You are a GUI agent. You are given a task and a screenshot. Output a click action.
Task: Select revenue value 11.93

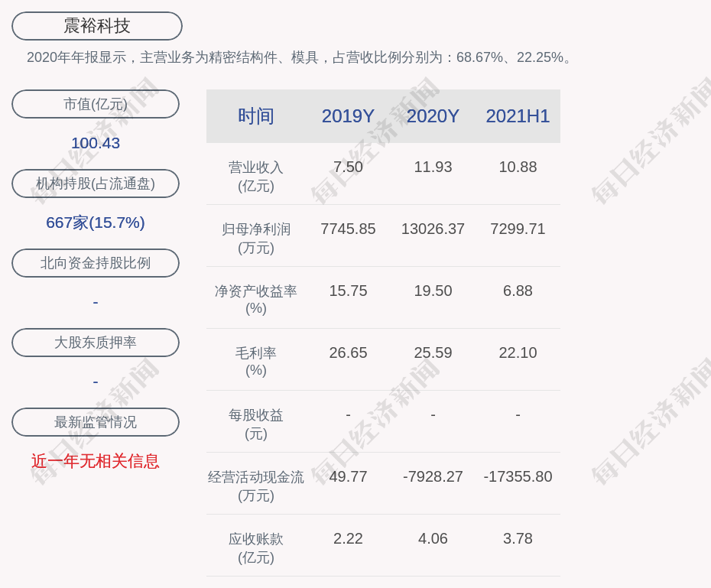pyautogui.click(x=433, y=167)
